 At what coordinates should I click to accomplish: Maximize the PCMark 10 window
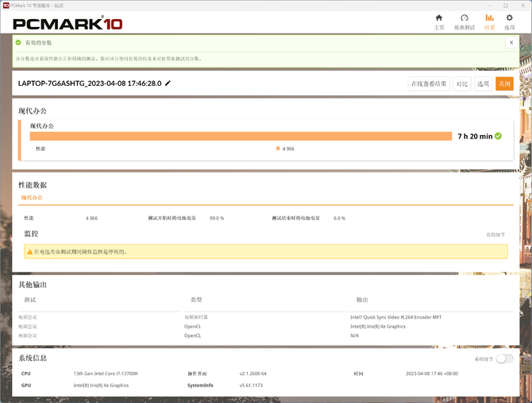[506, 6]
